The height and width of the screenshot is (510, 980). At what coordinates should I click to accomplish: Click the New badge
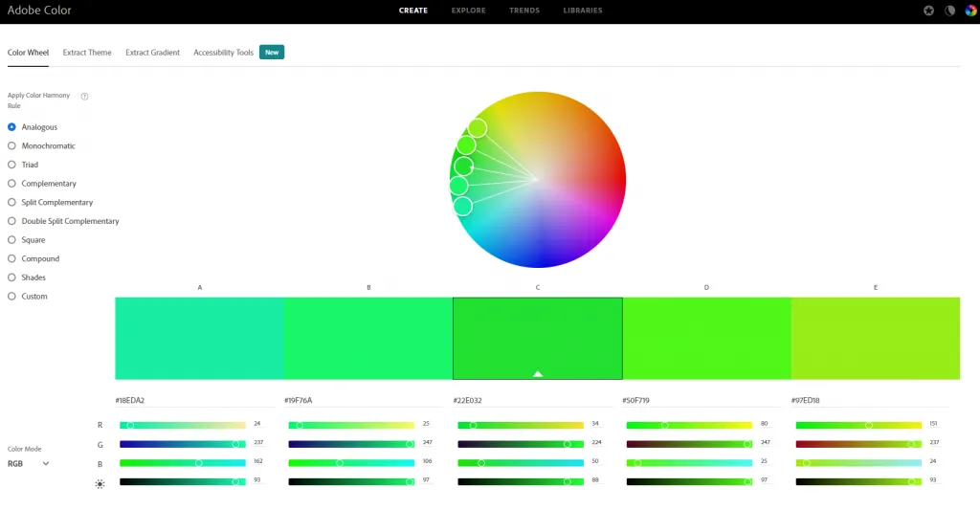click(272, 53)
